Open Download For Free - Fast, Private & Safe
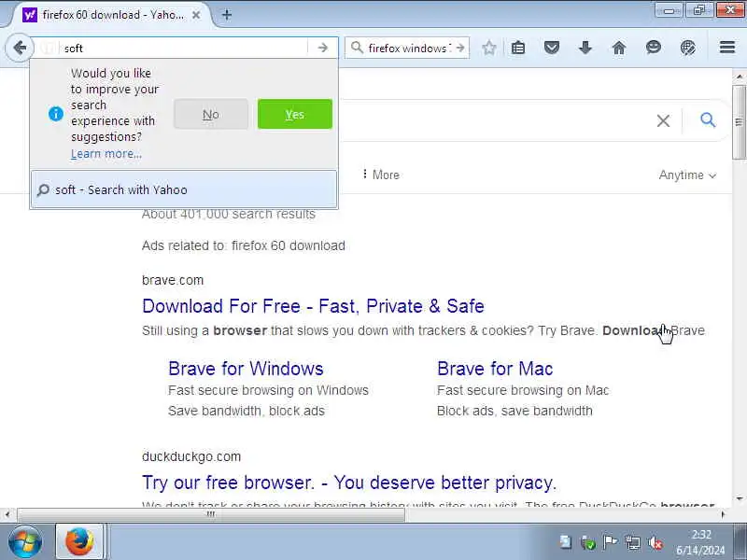Image resolution: width=747 pixels, height=560 pixels. pos(313,306)
